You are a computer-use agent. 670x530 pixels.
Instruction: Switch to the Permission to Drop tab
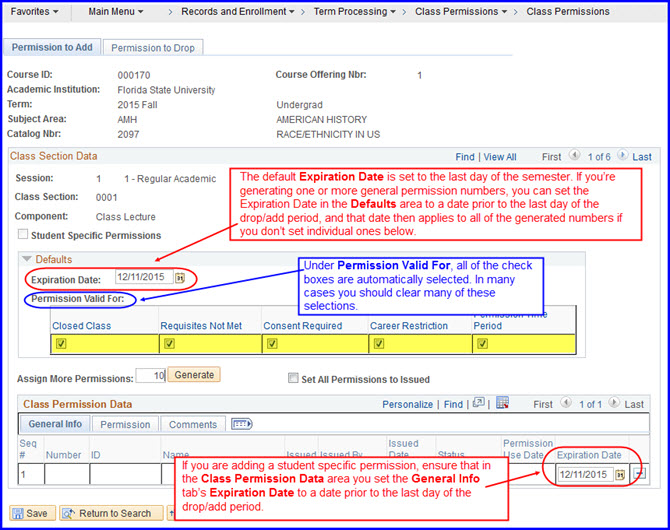click(x=153, y=47)
